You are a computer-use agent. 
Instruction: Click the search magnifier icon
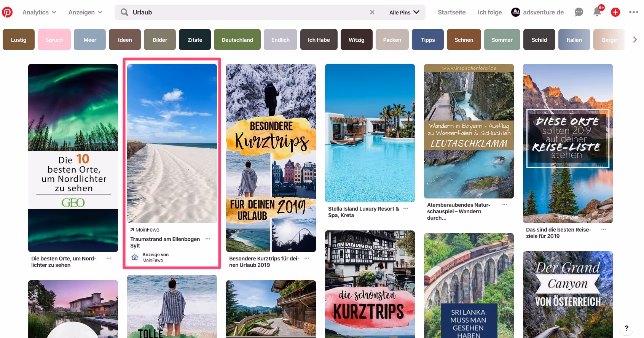click(x=124, y=12)
